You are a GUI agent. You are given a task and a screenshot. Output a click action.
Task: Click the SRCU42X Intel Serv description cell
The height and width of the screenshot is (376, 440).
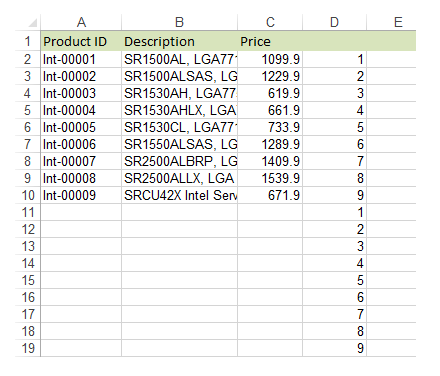179,195
